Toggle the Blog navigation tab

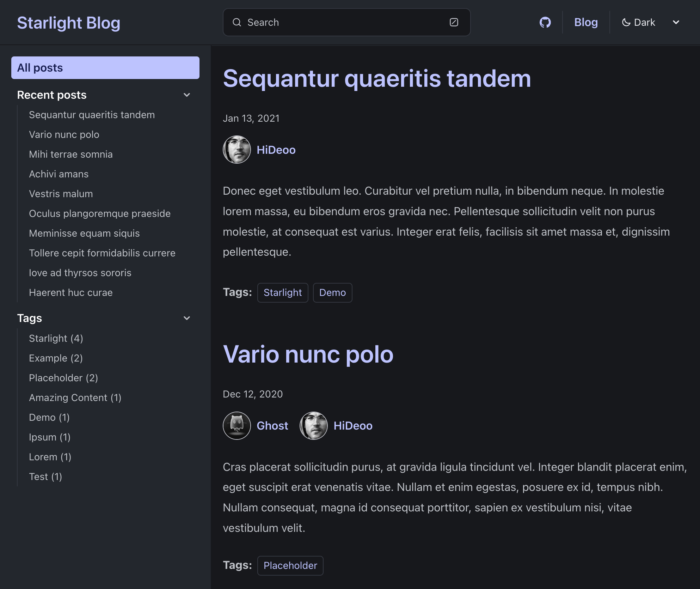click(x=585, y=22)
